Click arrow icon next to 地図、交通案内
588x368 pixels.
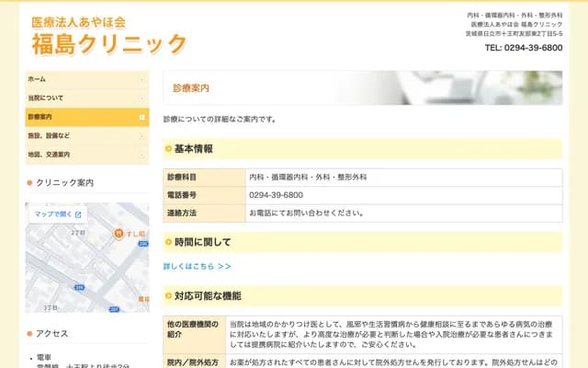pos(141,155)
